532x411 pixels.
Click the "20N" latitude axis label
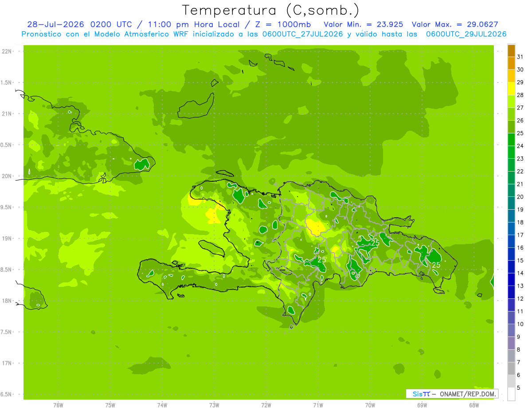click(7, 176)
